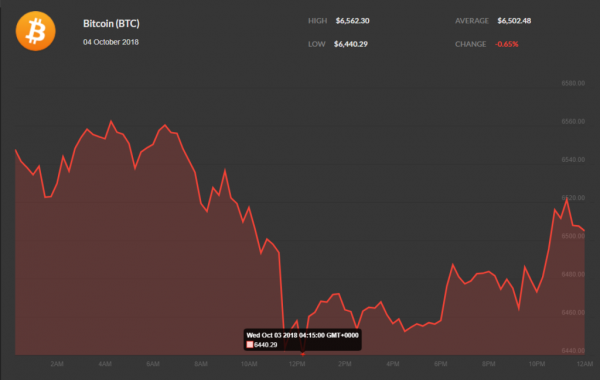Click the tooltip timestamp Wed Oct 03 2018
Viewport: 600px width, 380px height.
[302, 335]
